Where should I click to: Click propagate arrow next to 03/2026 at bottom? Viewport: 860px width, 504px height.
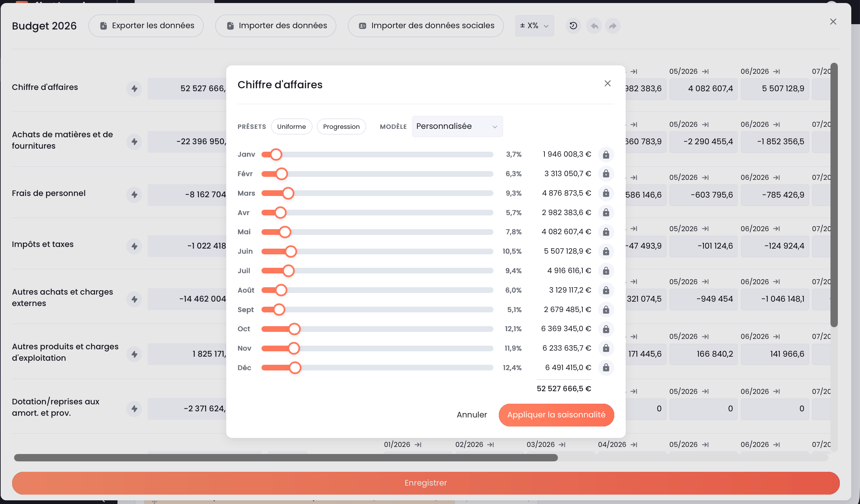point(562,445)
